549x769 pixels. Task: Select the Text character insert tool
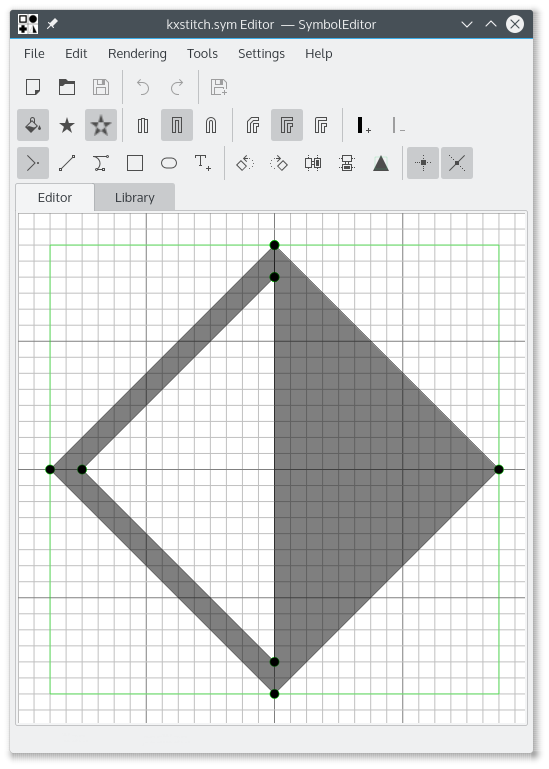click(203, 163)
